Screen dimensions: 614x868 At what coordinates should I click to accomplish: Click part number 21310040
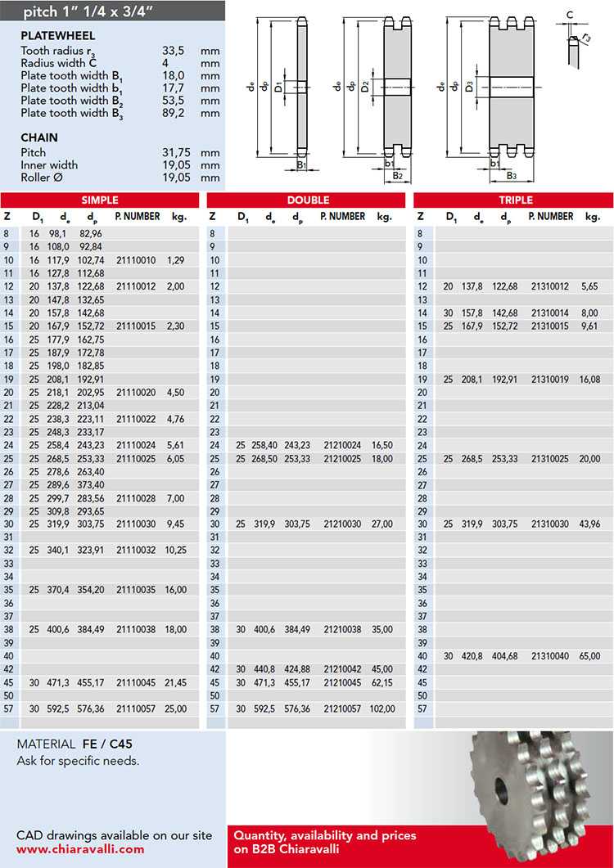pyautogui.click(x=549, y=656)
